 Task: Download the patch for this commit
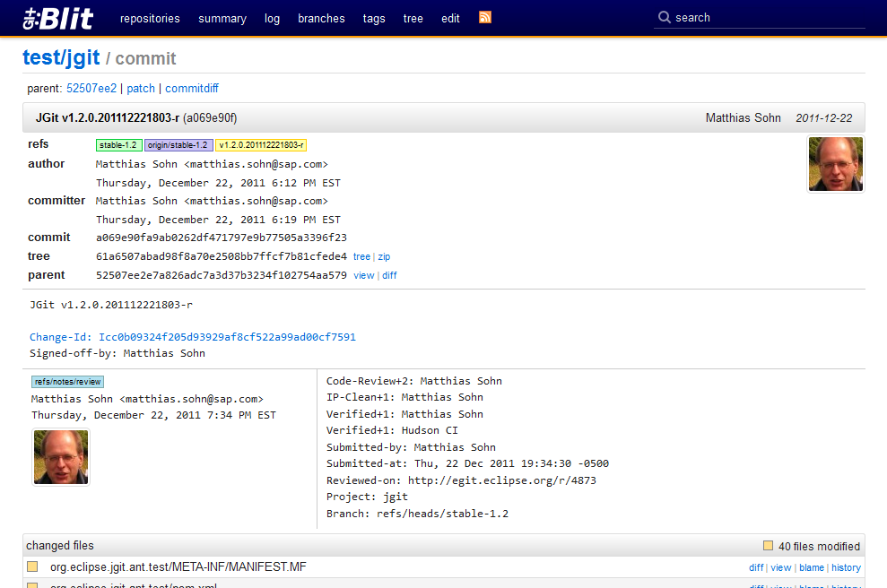(141, 88)
